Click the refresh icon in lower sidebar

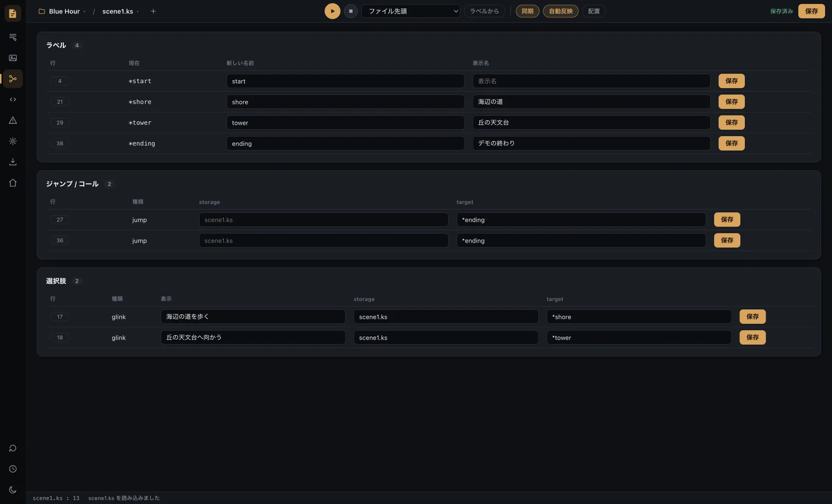click(13, 448)
